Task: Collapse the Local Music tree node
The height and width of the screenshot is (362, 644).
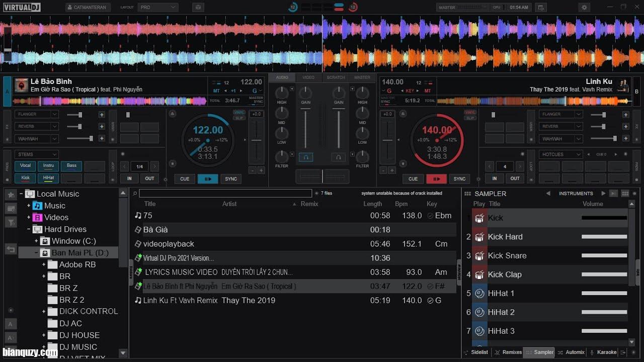Action: click(x=22, y=194)
